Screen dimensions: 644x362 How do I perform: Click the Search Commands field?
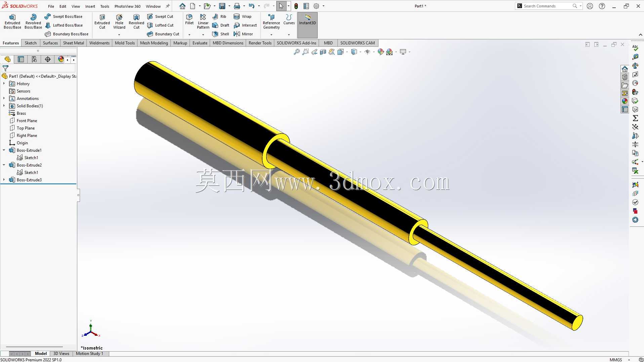(548, 6)
